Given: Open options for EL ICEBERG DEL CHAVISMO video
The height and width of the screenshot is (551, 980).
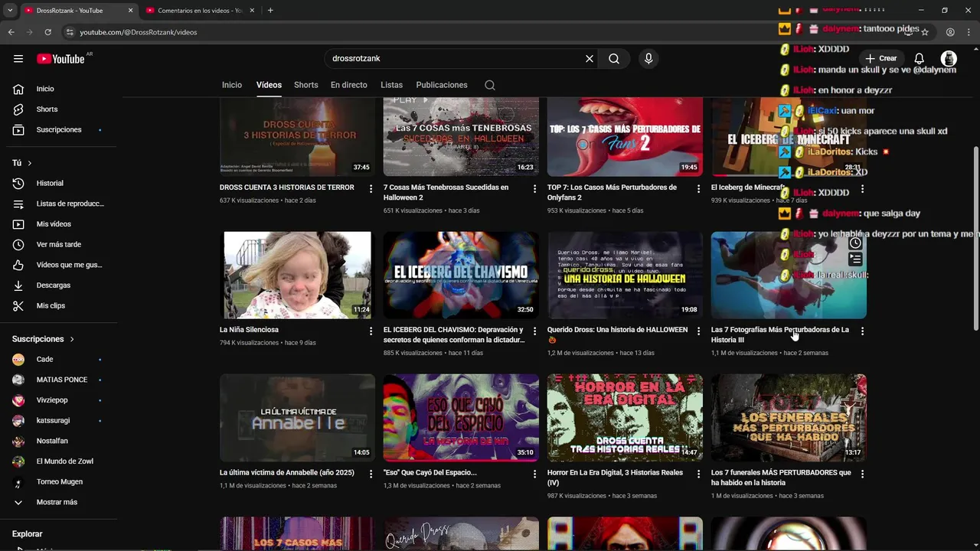Looking at the screenshot, I should click(535, 331).
